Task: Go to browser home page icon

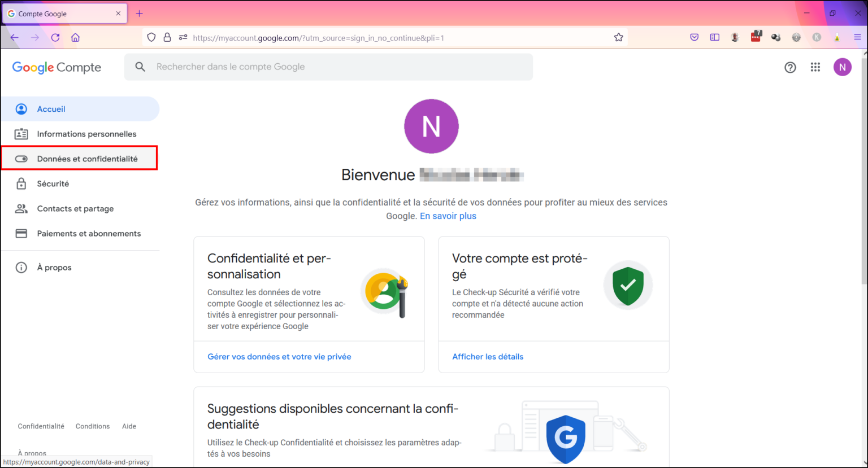Action: (x=75, y=37)
